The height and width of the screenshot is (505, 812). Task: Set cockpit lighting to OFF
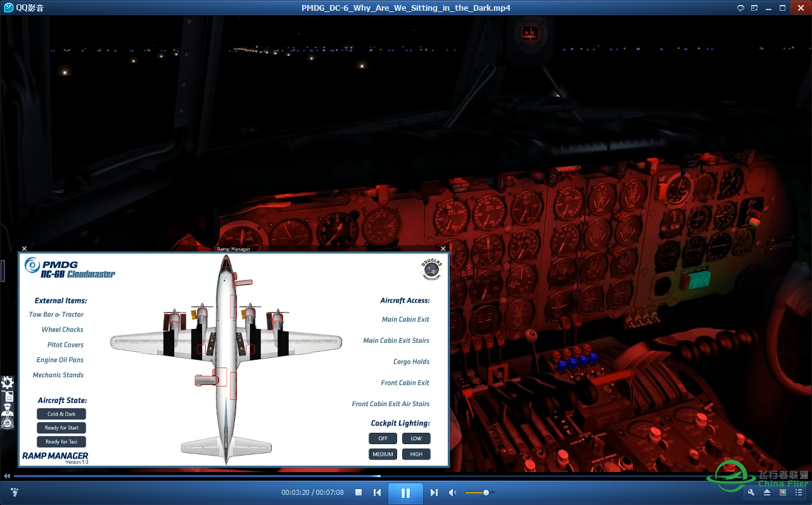pyautogui.click(x=383, y=438)
